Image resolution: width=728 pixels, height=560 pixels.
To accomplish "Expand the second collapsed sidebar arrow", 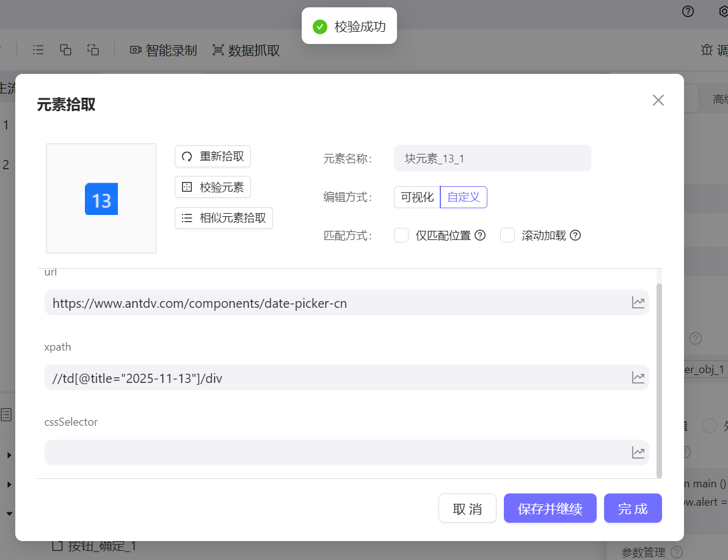I will (9, 484).
